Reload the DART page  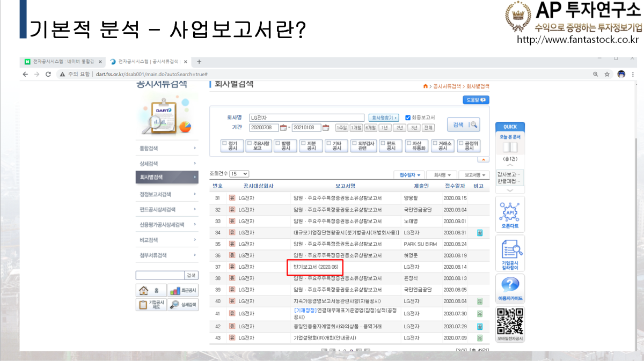(47, 74)
